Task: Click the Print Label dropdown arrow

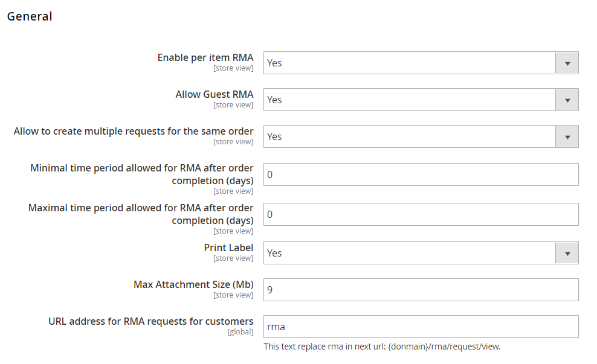Action: point(567,253)
